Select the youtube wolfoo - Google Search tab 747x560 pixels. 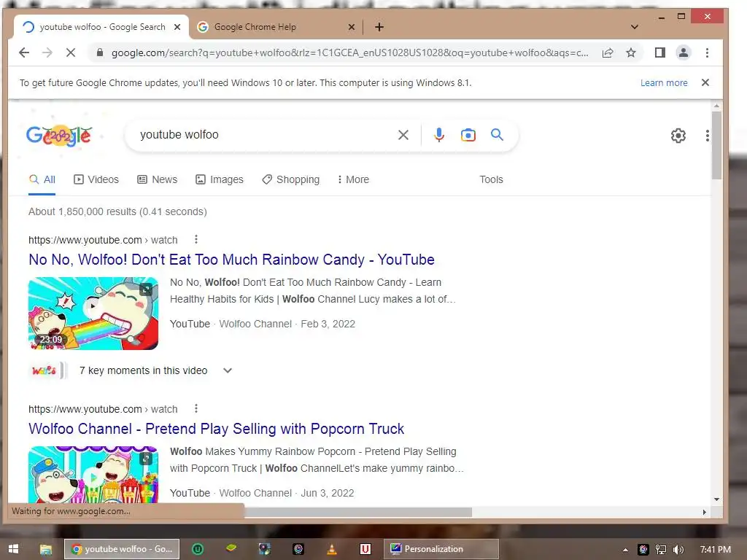[102, 27]
